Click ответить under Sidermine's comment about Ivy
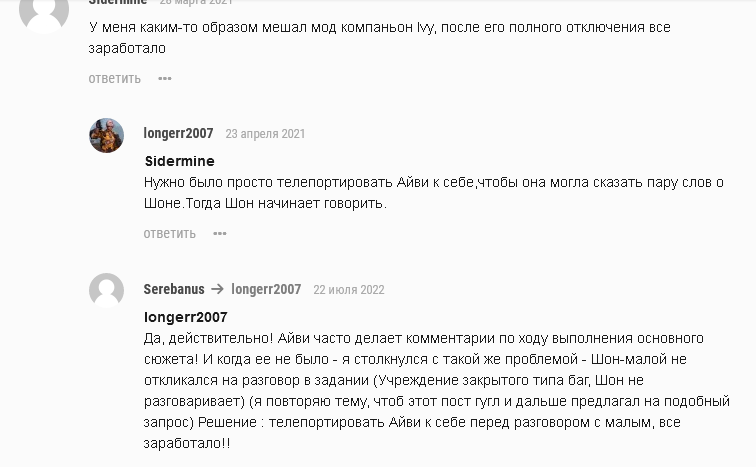The width and height of the screenshot is (756, 467). (114, 78)
